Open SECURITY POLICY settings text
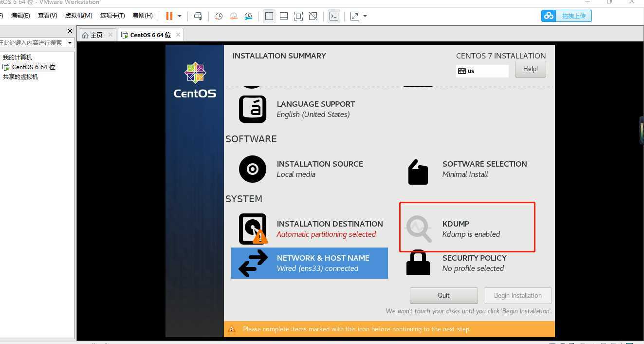Image resolution: width=644 pixels, height=344 pixels. (x=475, y=258)
